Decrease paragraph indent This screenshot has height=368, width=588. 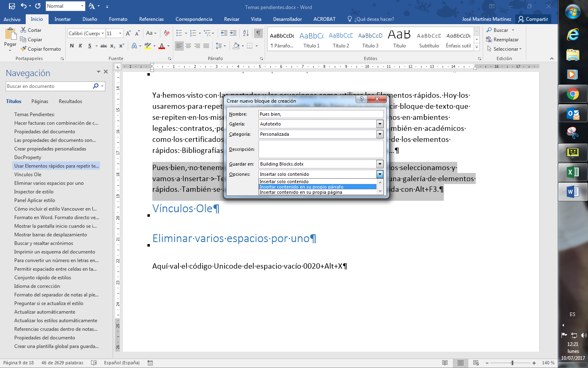224,33
